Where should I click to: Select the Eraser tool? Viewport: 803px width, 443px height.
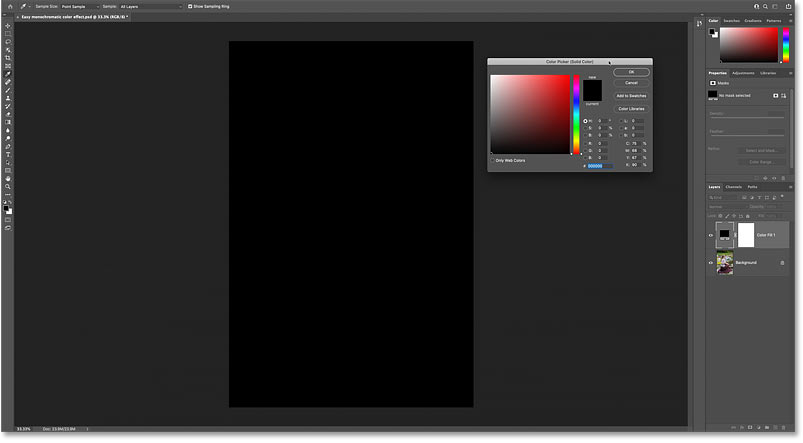tap(8, 114)
